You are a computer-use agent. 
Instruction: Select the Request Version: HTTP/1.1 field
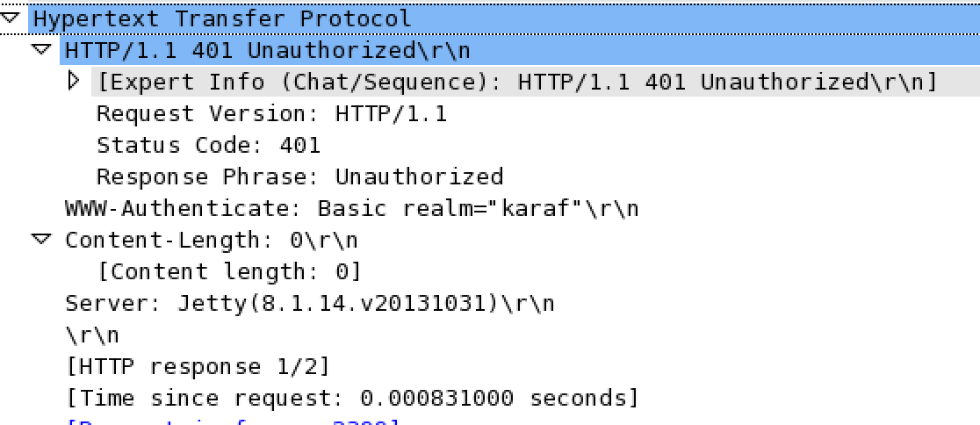pyautogui.click(x=272, y=114)
